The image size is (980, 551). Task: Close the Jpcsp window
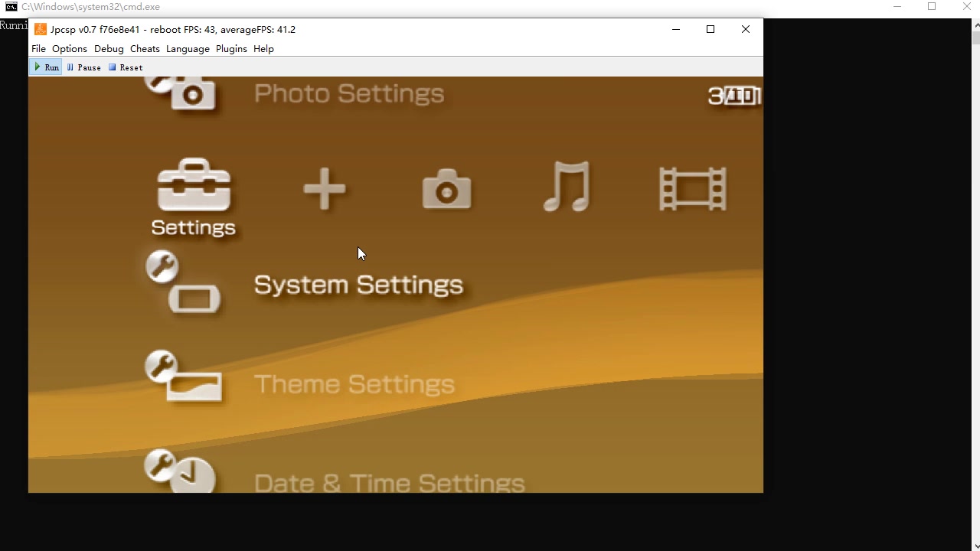tap(746, 29)
